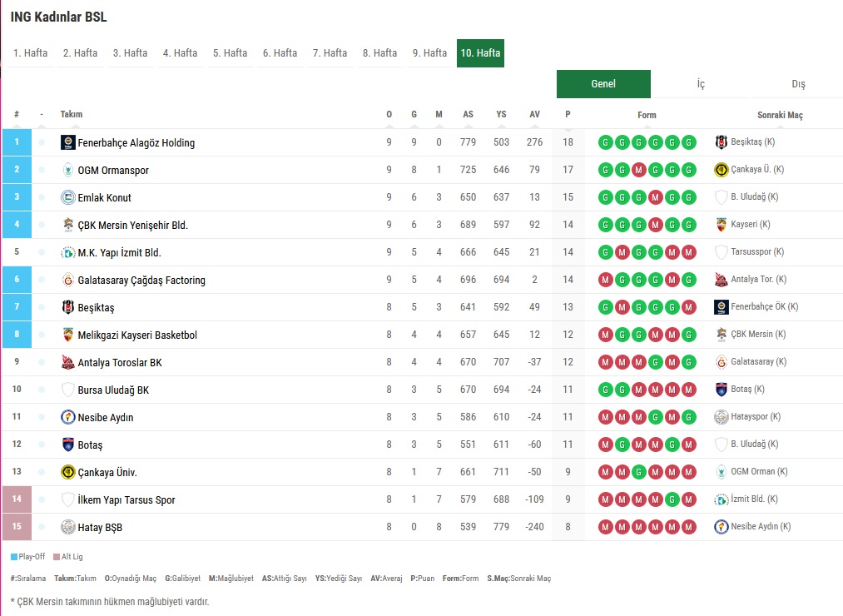
Task: Click Fenerbahçe ÖK (K) next-match logo
Action: pyautogui.click(x=721, y=306)
